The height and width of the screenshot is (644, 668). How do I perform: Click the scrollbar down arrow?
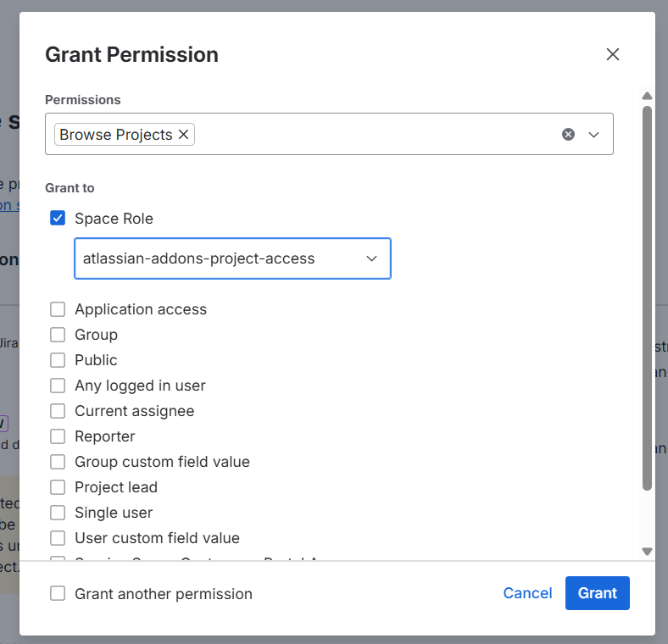[647, 551]
